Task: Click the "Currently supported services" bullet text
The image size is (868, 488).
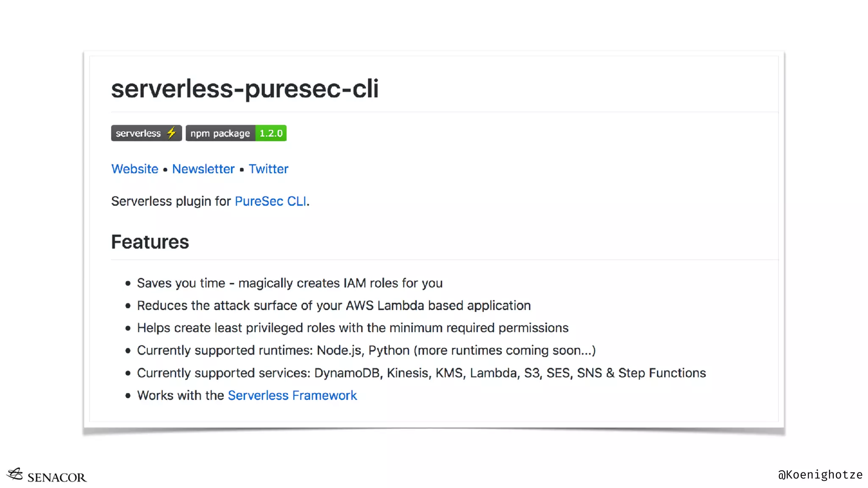Action: tap(421, 373)
